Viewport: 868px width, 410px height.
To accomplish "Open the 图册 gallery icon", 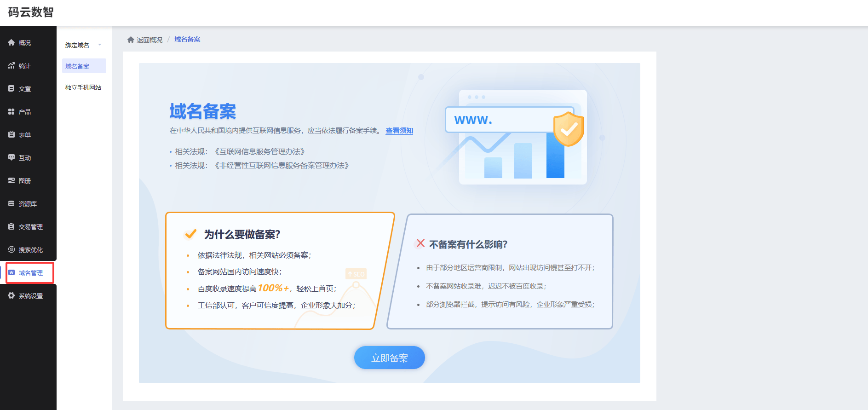I will tap(11, 180).
